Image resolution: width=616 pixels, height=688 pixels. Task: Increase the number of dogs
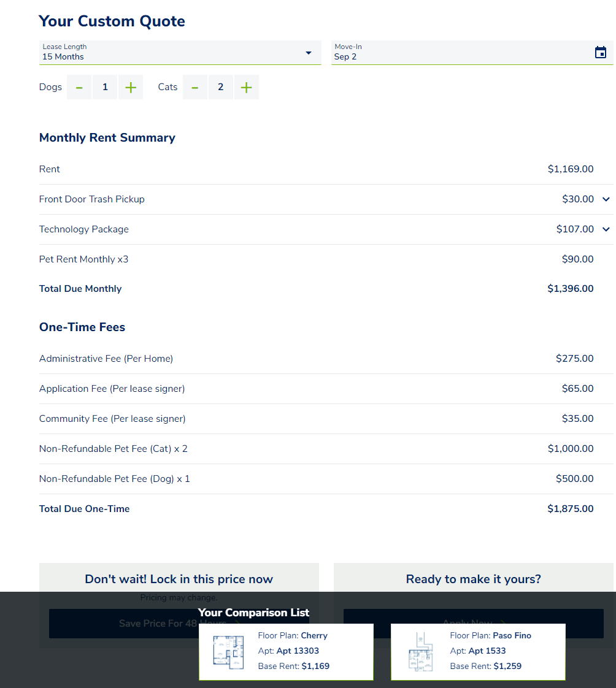pyautogui.click(x=131, y=87)
